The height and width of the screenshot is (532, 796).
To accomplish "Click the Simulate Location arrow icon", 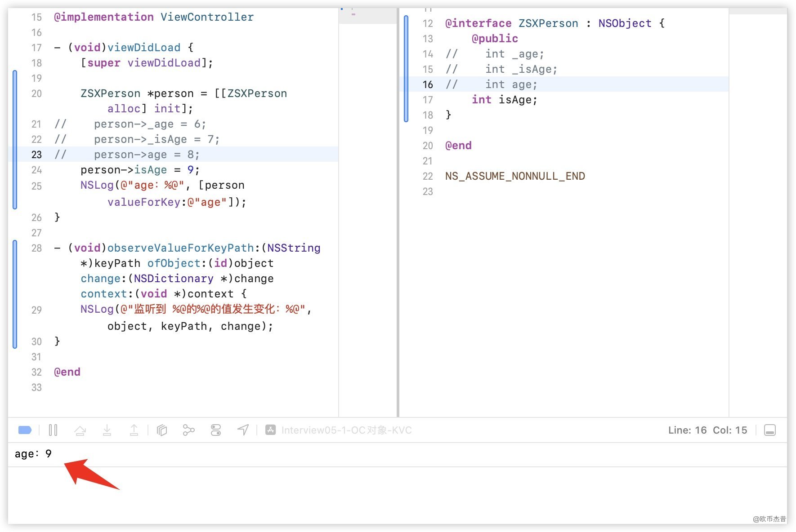I will (243, 430).
